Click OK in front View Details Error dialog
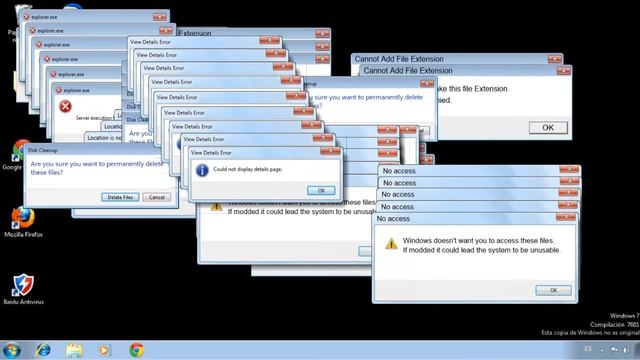Screen dimensions: 640x360 pyautogui.click(x=321, y=191)
